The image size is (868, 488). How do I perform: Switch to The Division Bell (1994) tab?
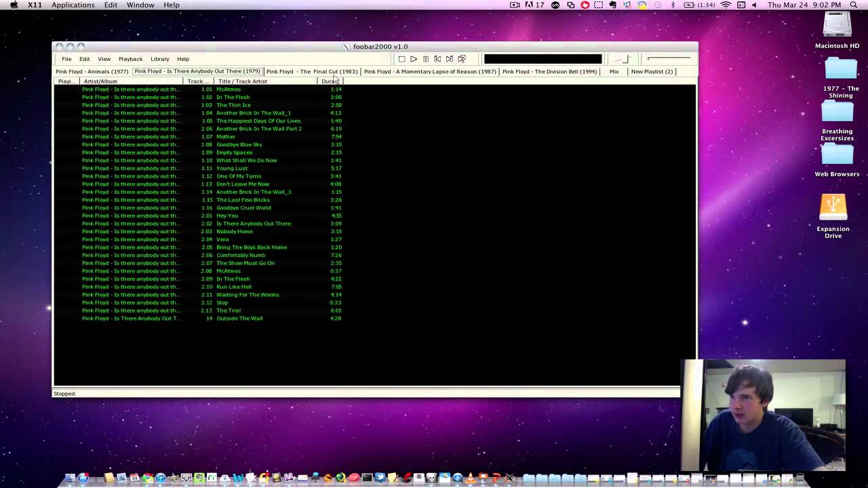pyautogui.click(x=549, y=71)
